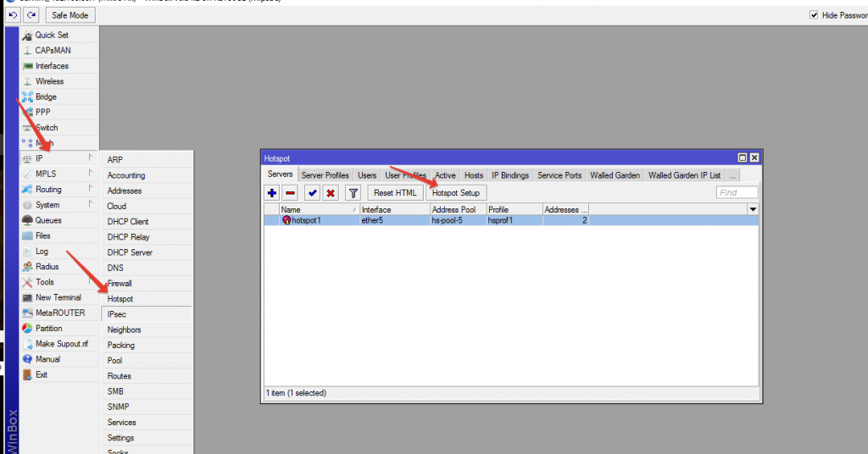Click the blue plus add button
Screen dimensions: 868x454
(272, 193)
